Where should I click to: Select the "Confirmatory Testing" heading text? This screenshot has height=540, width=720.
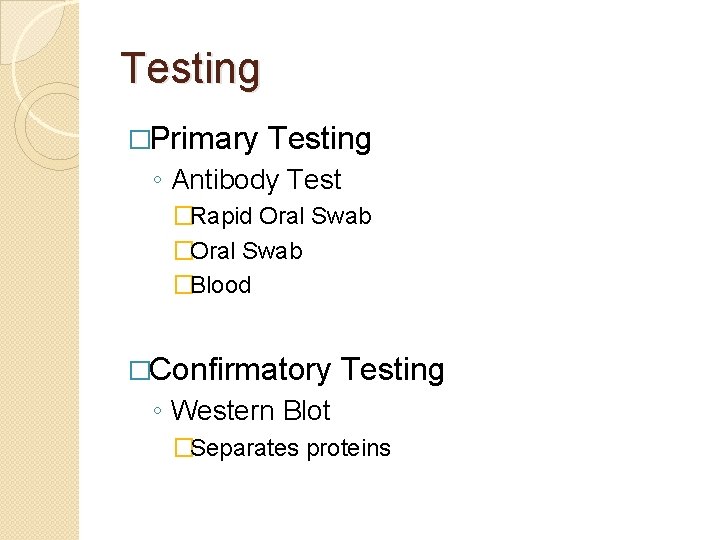pyautogui.click(x=297, y=369)
